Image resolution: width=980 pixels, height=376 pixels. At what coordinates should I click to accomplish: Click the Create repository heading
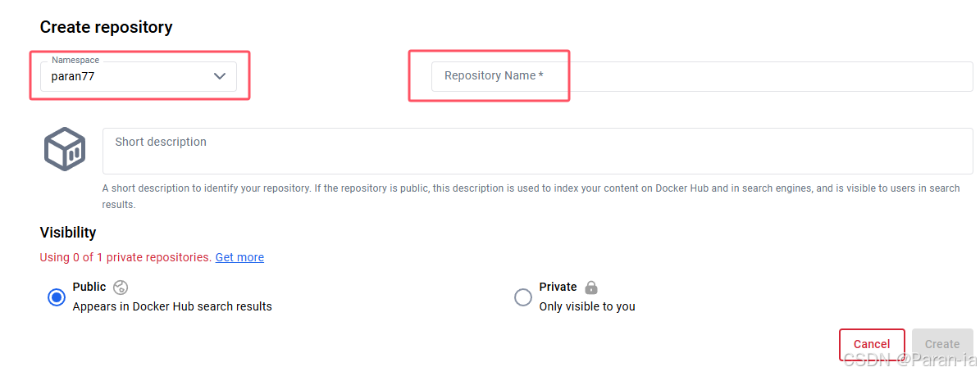(107, 27)
